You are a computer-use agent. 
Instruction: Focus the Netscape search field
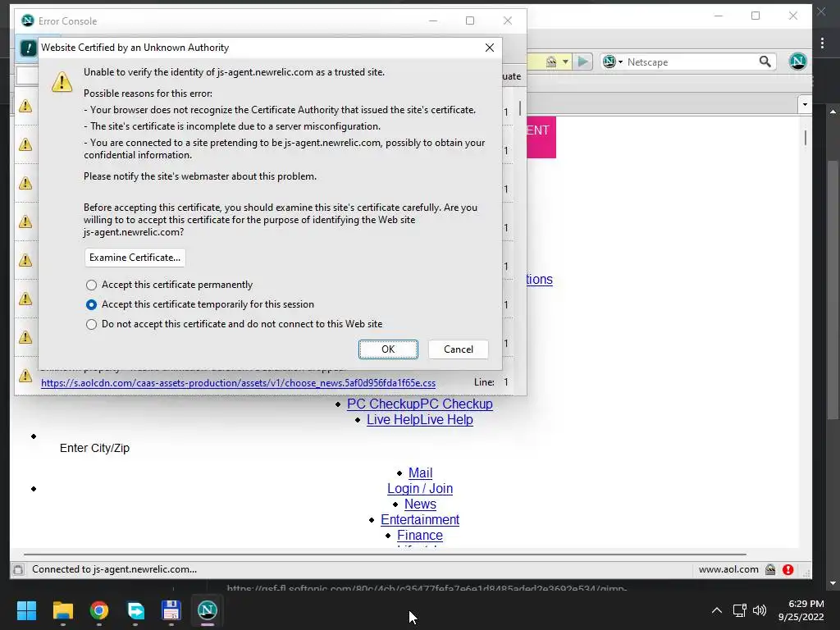click(691, 62)
